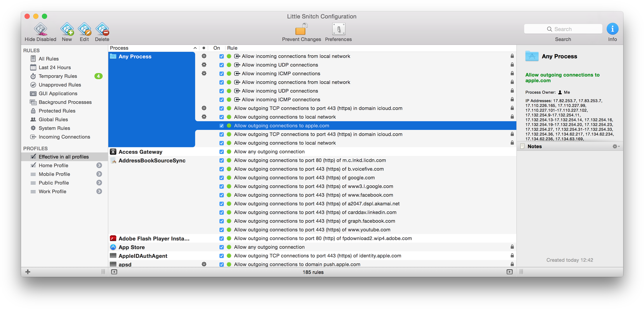Viewport: 644px width, 309px height.
Task: Click the blue Info icon
Action: [x=612, y=29]
